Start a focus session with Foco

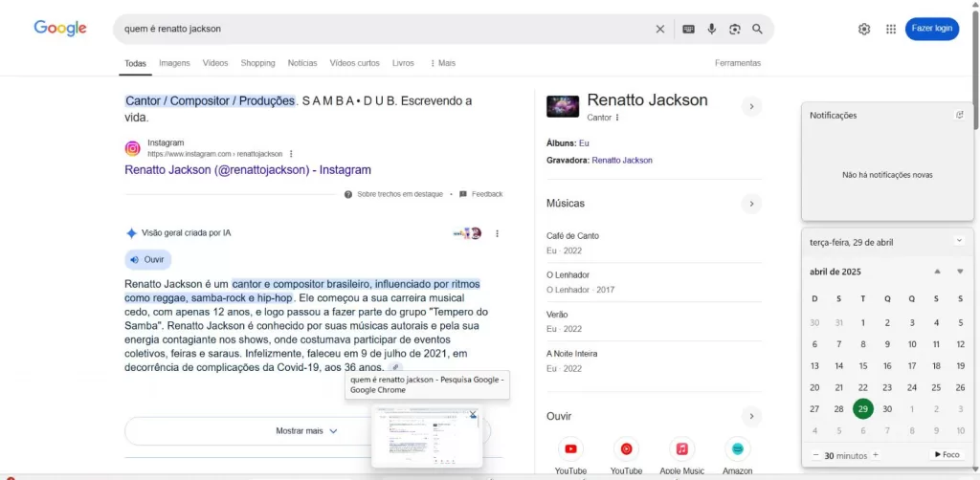(x=946, y=455)
